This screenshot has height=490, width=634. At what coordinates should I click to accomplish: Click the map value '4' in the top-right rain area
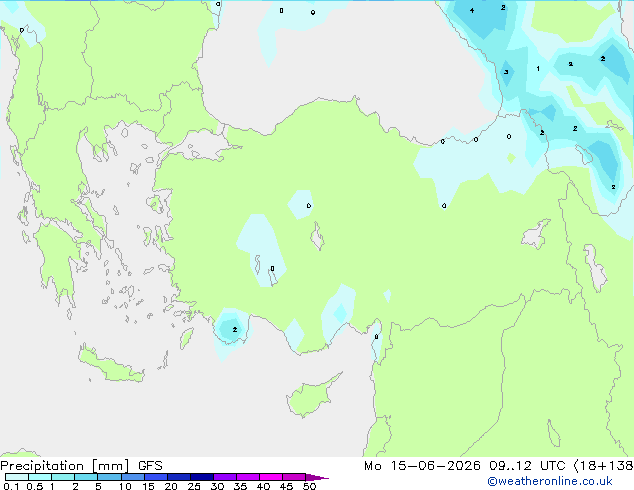tap(472, 10)
